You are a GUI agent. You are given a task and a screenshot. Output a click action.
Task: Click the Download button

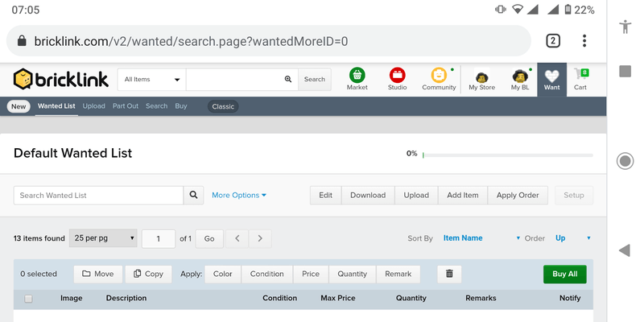(368, 195)
